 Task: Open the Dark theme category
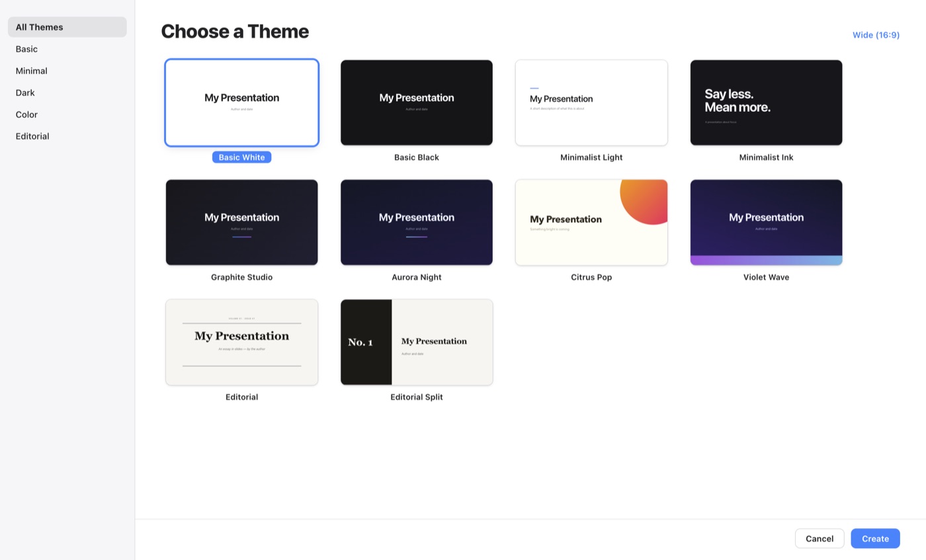pos(67,93)
